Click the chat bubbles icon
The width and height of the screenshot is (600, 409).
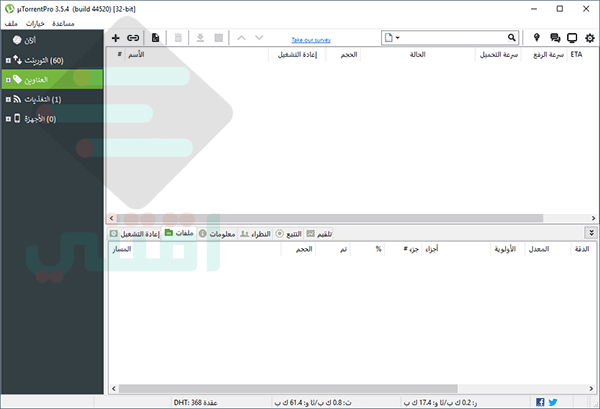pos(555,37)
